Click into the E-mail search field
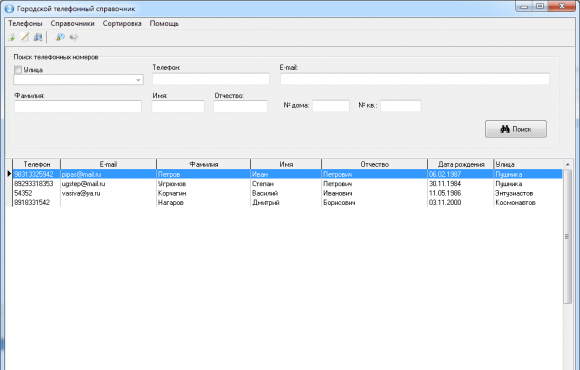Image resolution: width=580 pixels, height=370 pixels. pyautogui.click(x=415, y=79)
